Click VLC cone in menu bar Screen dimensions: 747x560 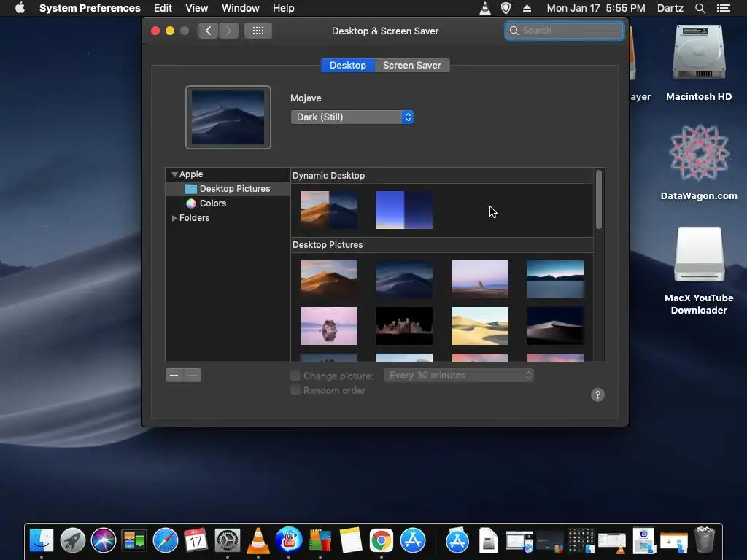(x=484, y=8)
